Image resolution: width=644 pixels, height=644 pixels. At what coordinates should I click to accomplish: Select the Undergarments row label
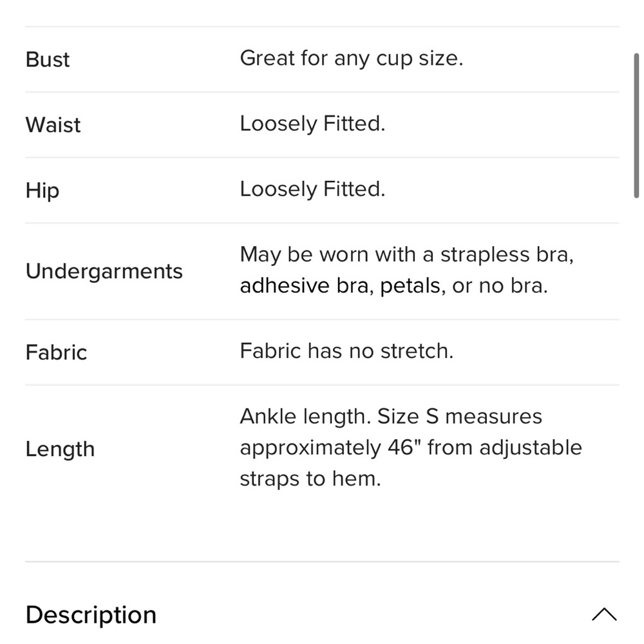(104, 272)
